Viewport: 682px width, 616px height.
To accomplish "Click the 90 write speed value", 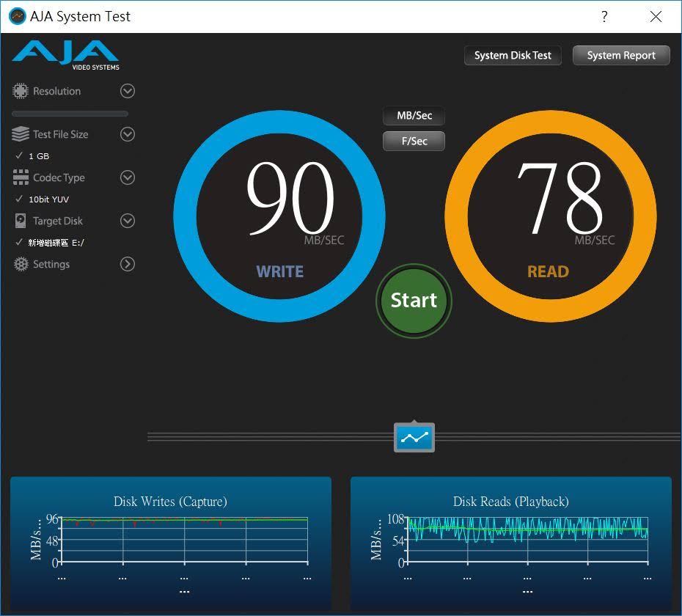I will pyautogui.click(x=290, y=198).
